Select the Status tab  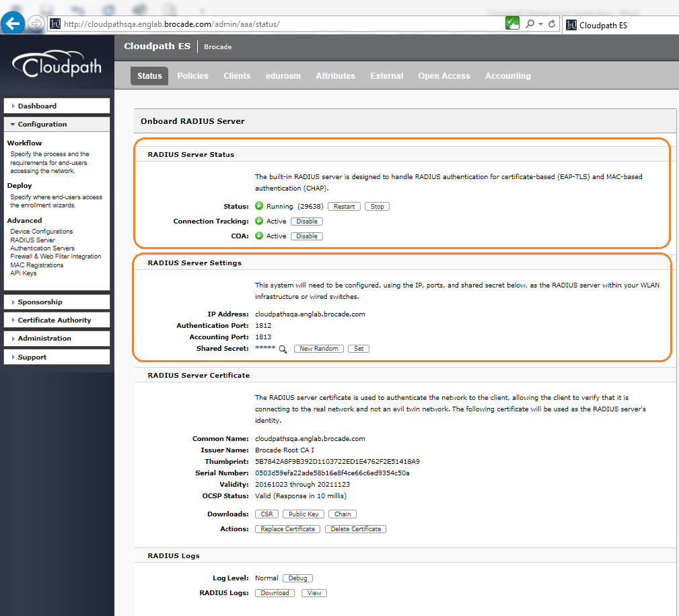pyautogui.click(x=149, y=76)
